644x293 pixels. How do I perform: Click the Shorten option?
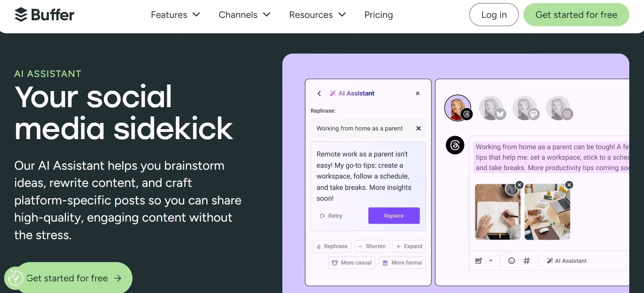pos(372,246)
